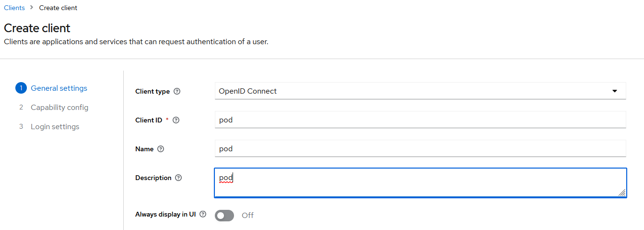Click into the Name text field
Image resolution: width=644 pixels, height=230 pixels.
420,149
